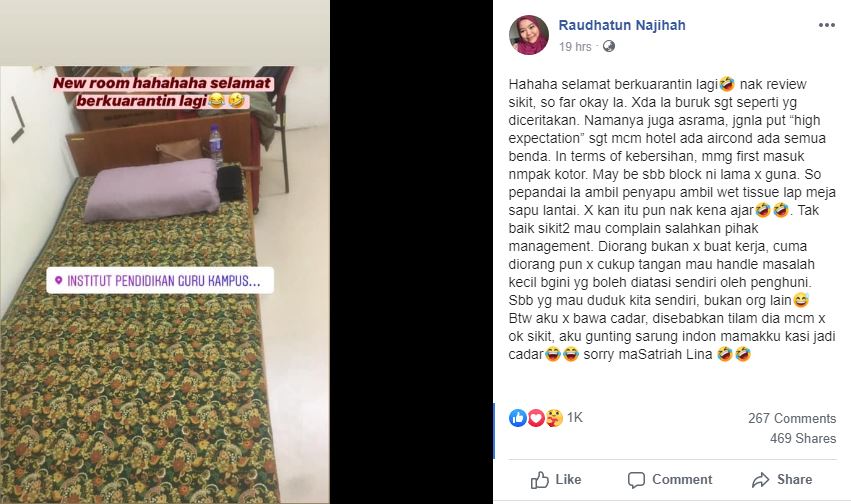The image size is (851, 504).
Task: Click the speech bubble Comment icon
Action: [x=636, y=480]
